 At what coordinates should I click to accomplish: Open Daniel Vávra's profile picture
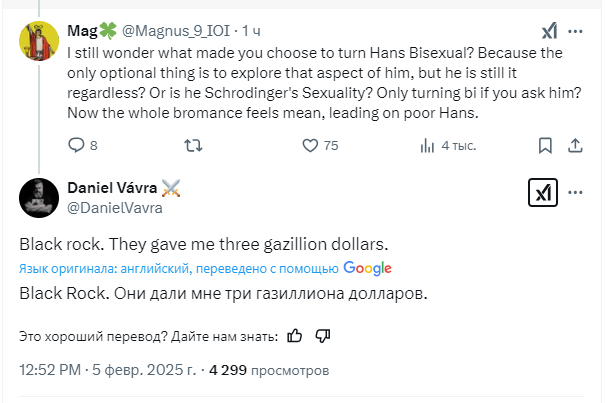click(37, 198)
